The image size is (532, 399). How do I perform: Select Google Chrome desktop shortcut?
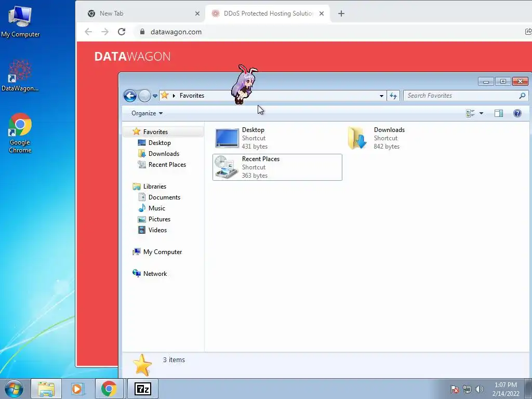[x=20, y=134]
